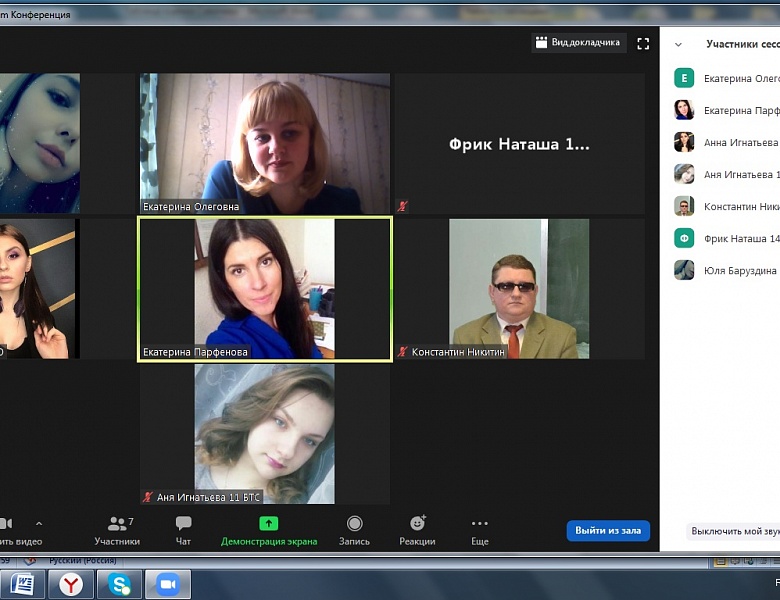
Task: Click muted microphone icon on Фрик Наташа tile
Action: pos(402,206)
